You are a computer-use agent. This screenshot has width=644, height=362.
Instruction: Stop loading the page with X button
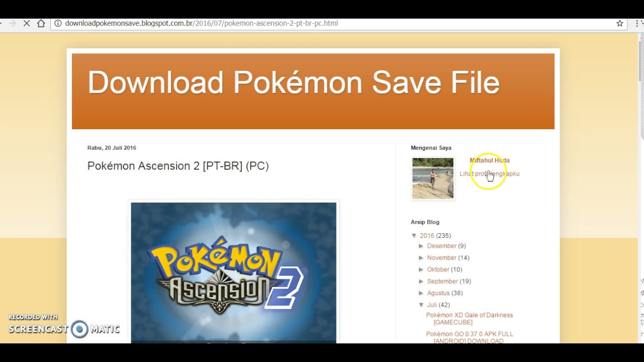point(27,23)
